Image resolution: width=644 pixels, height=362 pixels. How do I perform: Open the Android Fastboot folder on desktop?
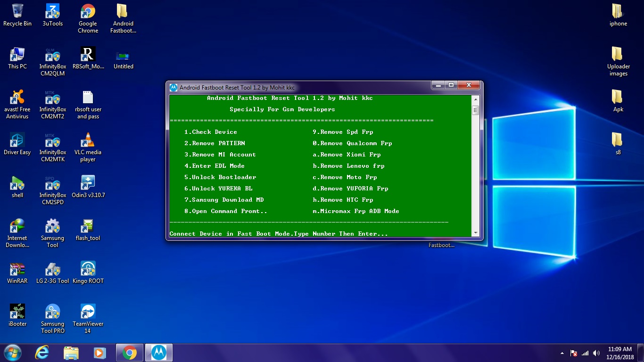coord(123,18)
